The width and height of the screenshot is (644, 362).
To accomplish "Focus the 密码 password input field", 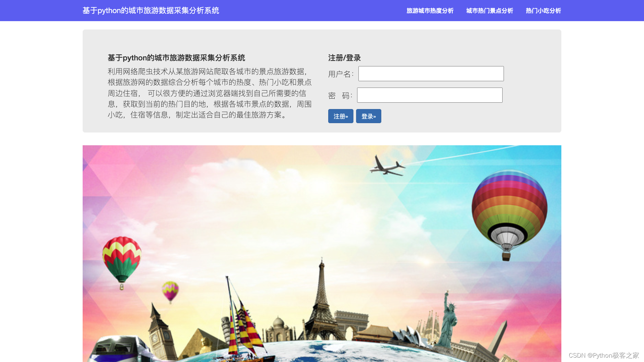I will click(x=430, y=95).
